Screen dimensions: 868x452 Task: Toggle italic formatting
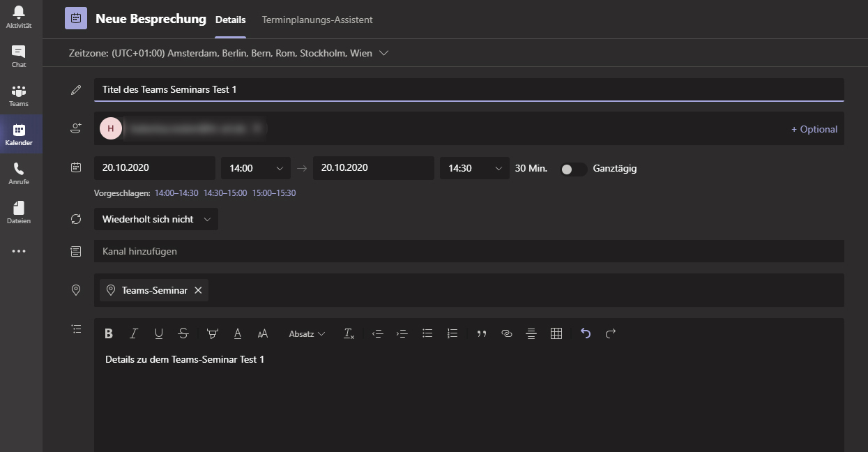(134, 334)
